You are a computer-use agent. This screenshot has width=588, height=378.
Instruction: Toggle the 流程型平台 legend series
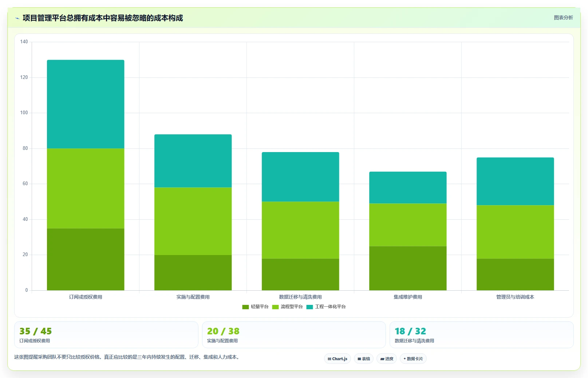(287, 307)
